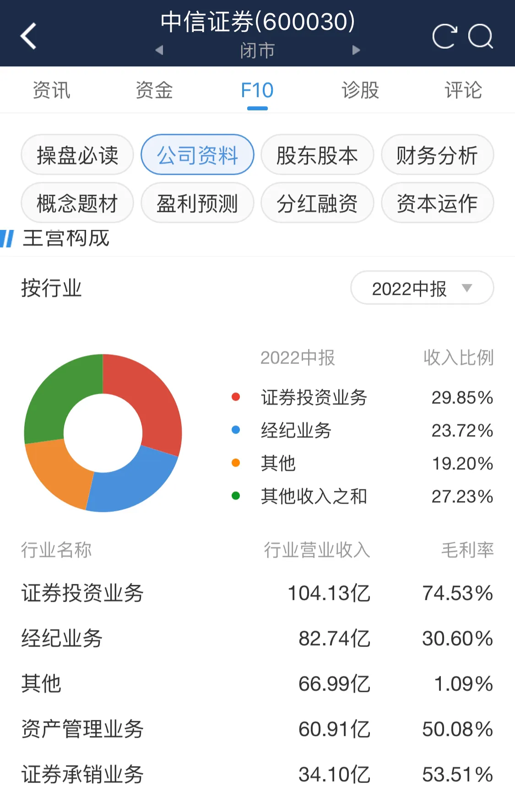The width and height of the screenshot is (515, 812).
Task: Tap the 按行业 label
Action: click(x=51, y=288)
